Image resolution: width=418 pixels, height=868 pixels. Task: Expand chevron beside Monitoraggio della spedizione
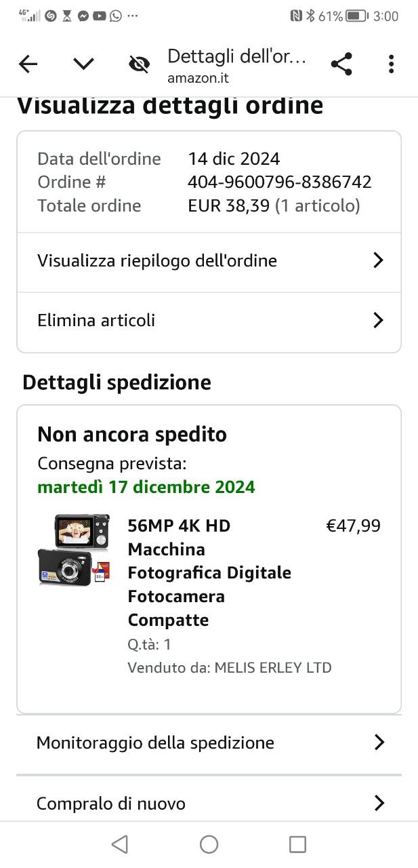379,743
